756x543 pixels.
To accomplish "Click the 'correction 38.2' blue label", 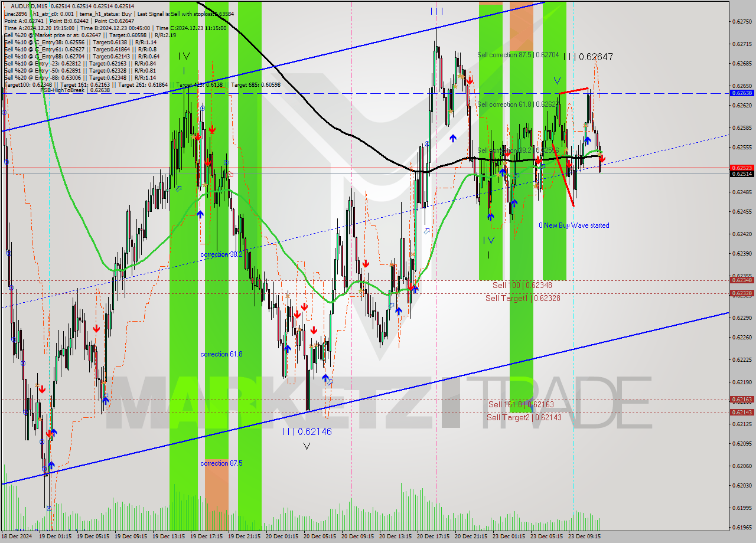I will pos(221,254).
